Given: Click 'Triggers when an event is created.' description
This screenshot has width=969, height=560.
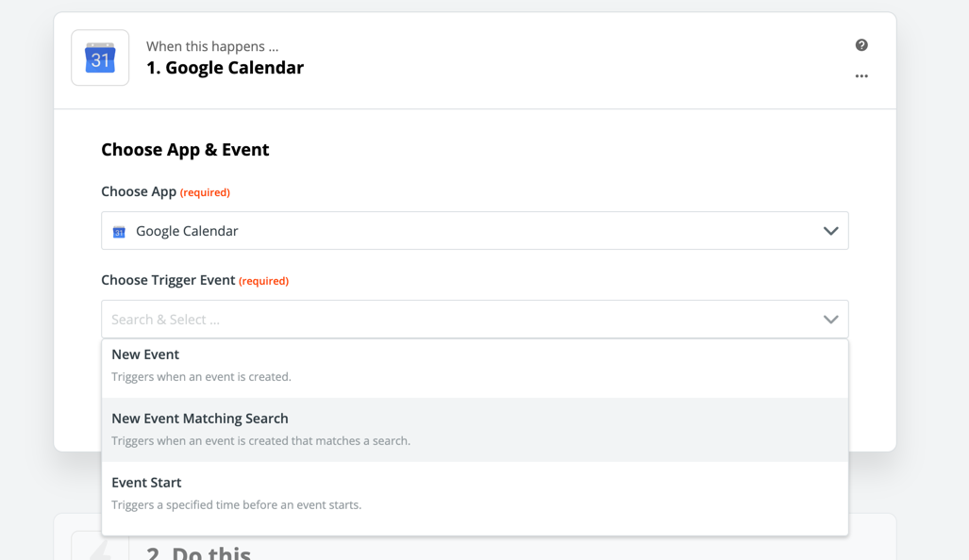Looking at the screenshot, I should click(x=201, y=377).
